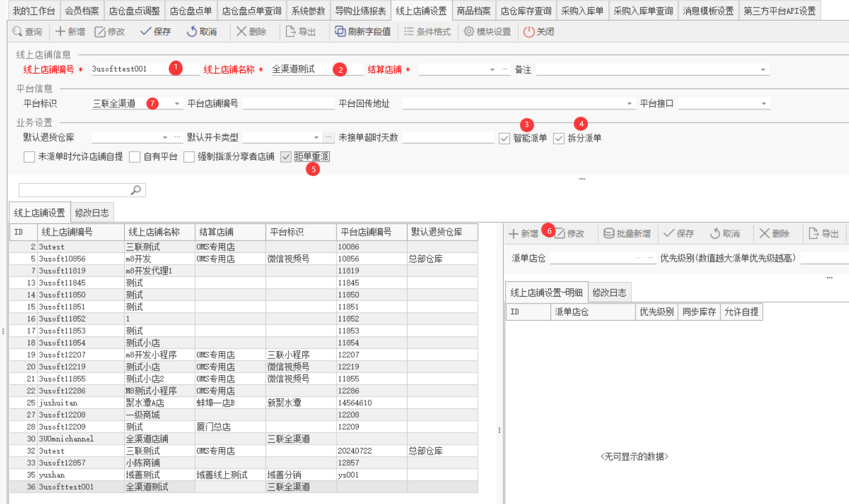The image size is (849, 504).
Task: Click the 线上店铺名称 input field
Action: click(x=317, y=70)
